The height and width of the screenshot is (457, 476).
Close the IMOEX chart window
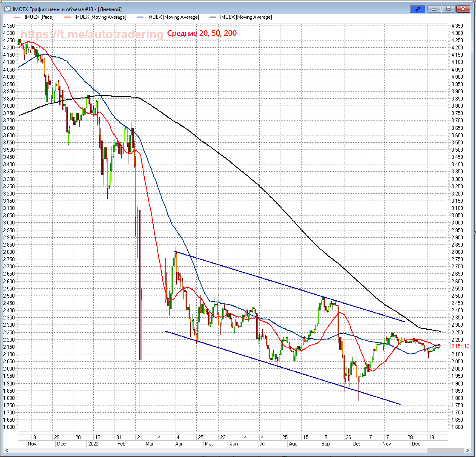click(463, 9)
